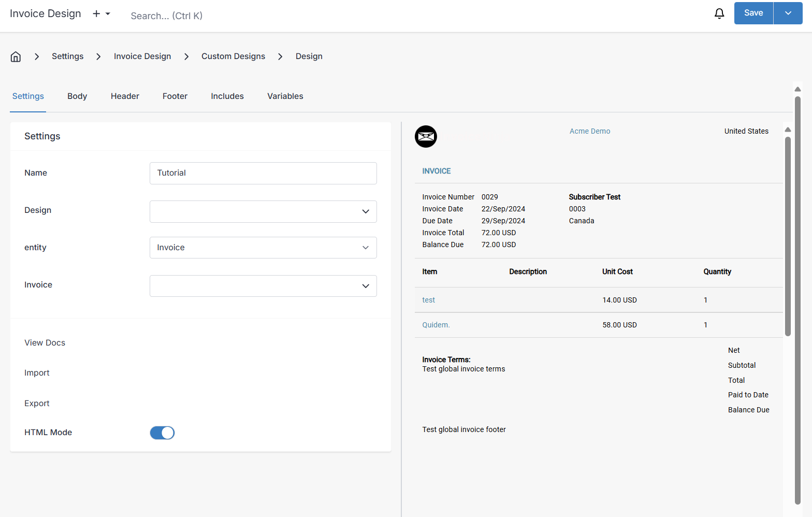Go to Custom Designs breadcrumb
The image size is (812, 517).
(233, 56)
